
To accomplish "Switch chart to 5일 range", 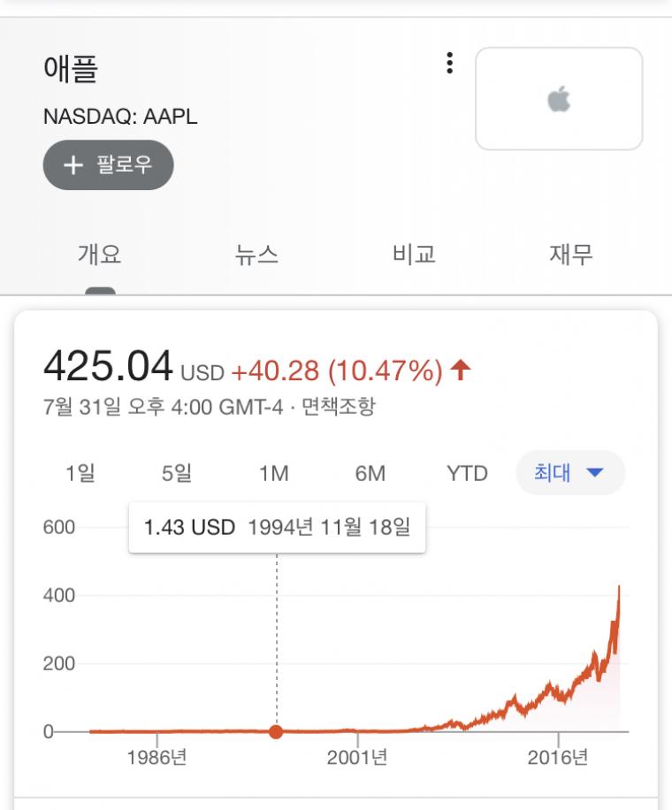I will (177, 473).
